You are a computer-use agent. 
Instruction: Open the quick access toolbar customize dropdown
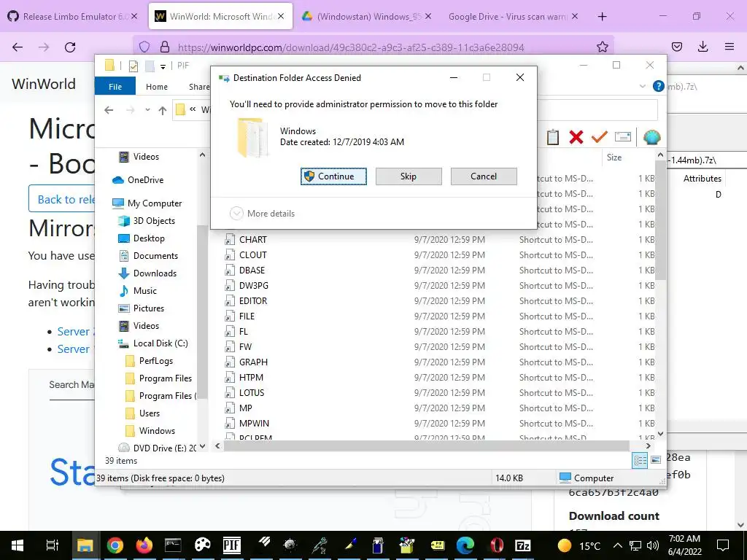[x=163, y=66]
